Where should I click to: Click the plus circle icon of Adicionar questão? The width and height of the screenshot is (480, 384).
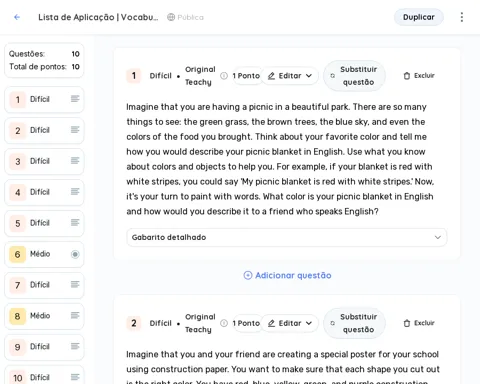pyautogui.click(x=248, y=275)
